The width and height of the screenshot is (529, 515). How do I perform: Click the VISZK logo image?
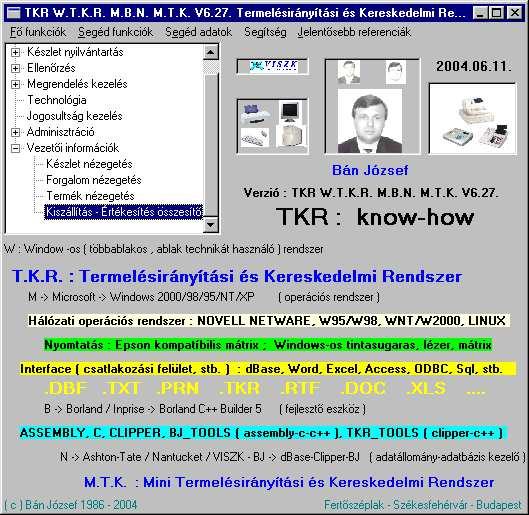272,66
